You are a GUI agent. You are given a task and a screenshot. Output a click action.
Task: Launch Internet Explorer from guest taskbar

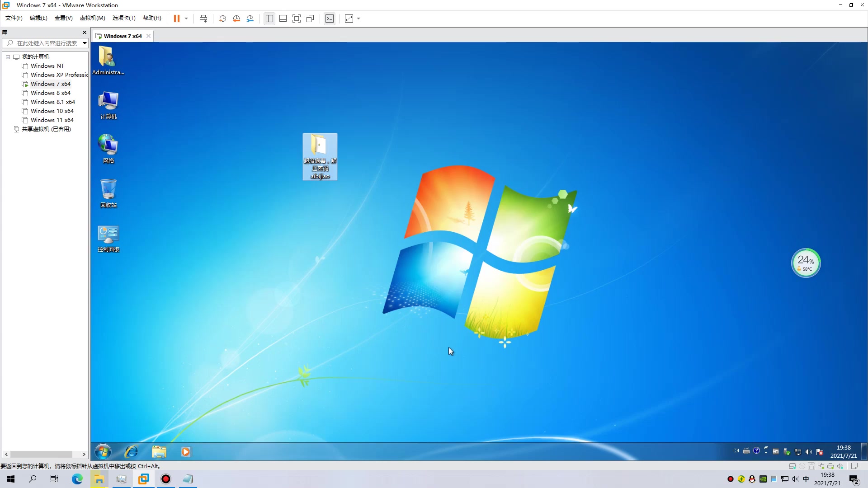point(131,451)
